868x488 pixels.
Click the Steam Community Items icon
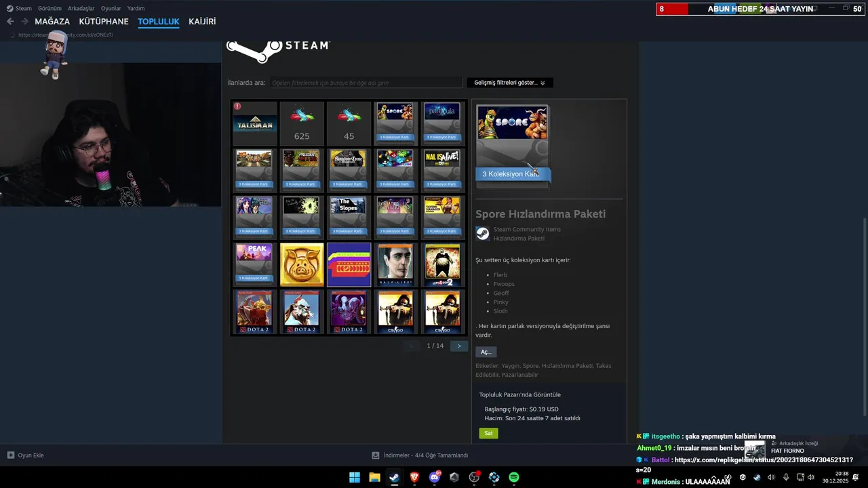pos(482,233)
